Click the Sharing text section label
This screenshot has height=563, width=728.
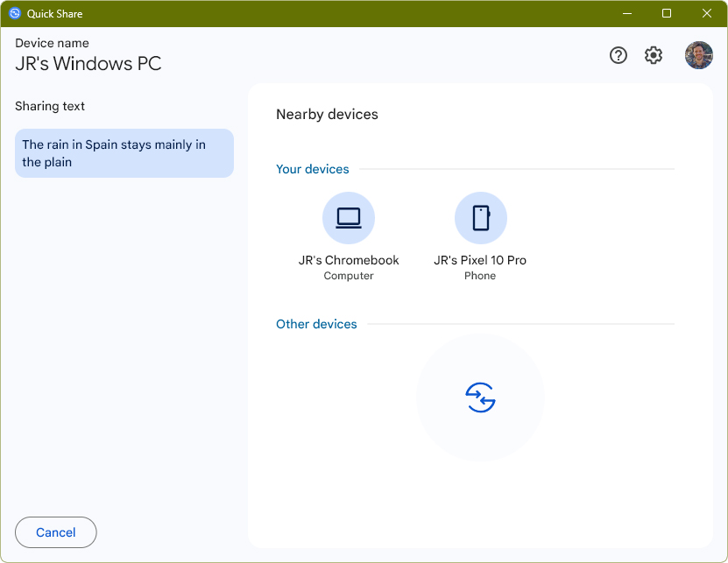tap(50, 106)
